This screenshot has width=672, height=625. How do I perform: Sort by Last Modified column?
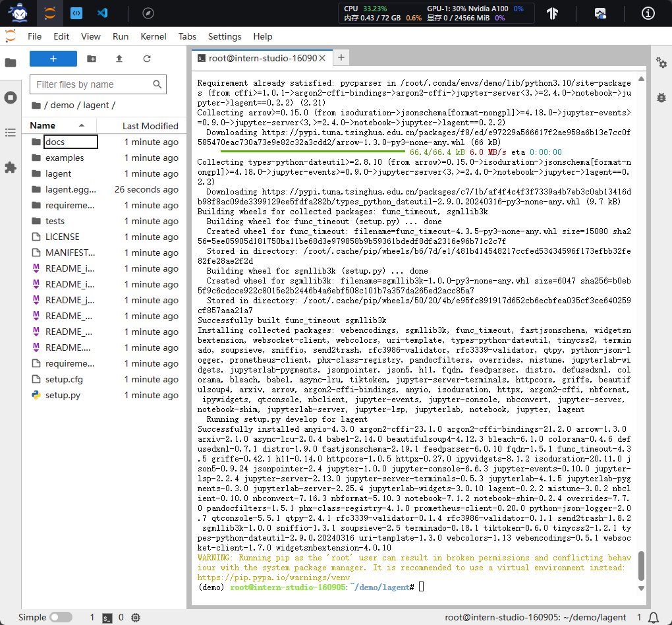150,126
